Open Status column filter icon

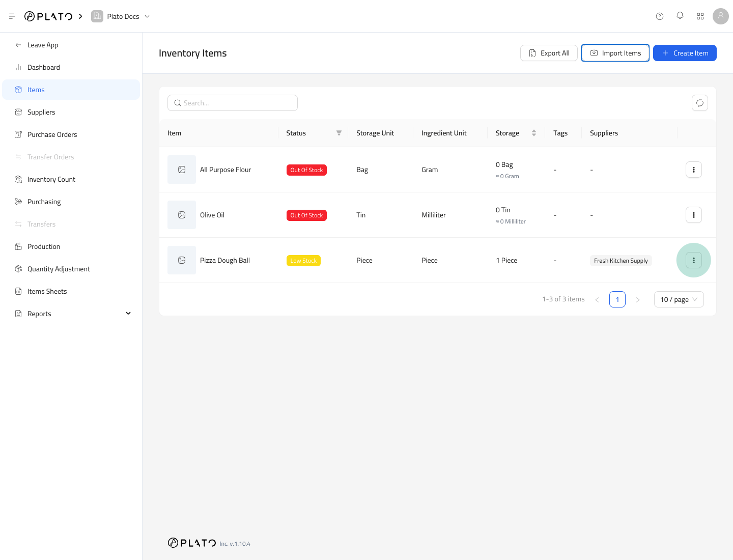tap(339, 133)
